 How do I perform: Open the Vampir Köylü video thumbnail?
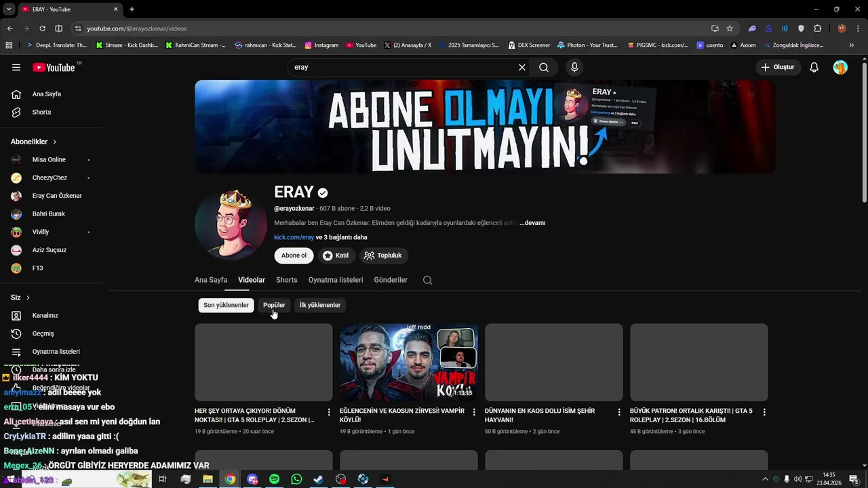pos(409,362)
